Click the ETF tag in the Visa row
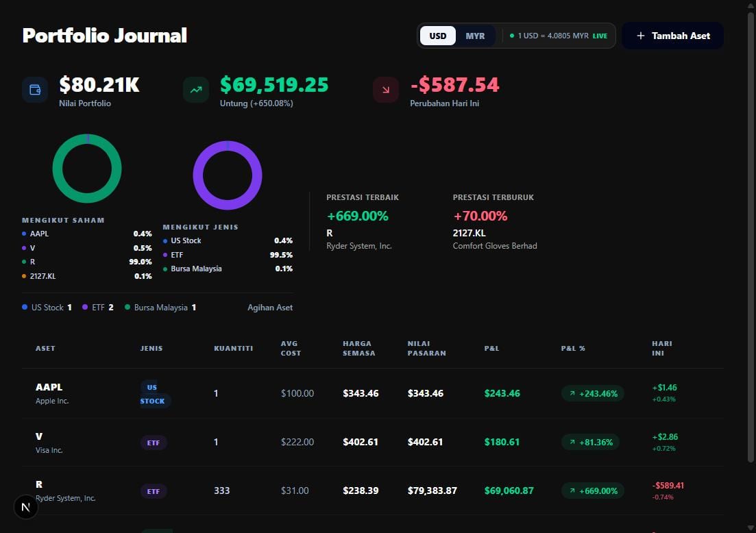Viewport: 756px width, 533px height. click(x=154, y=443)
